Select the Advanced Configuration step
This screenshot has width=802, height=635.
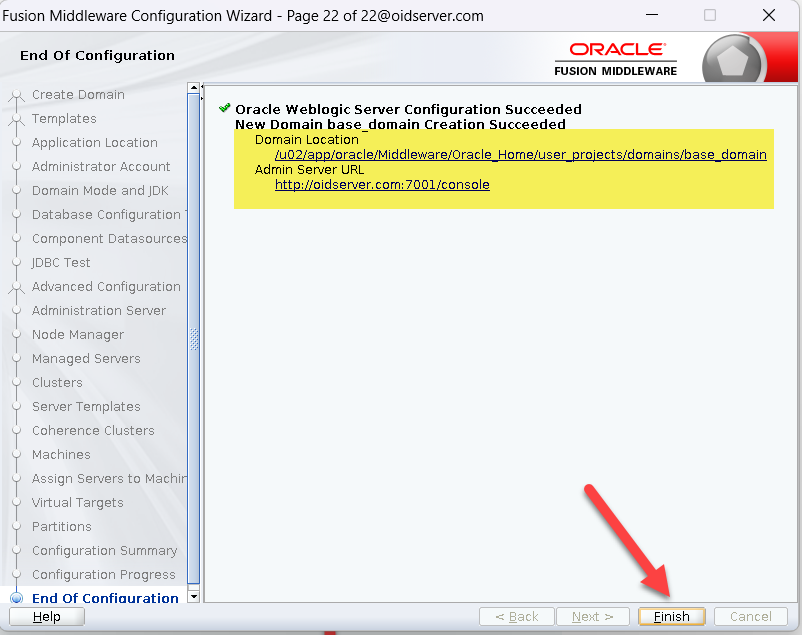tap(106, 287)
